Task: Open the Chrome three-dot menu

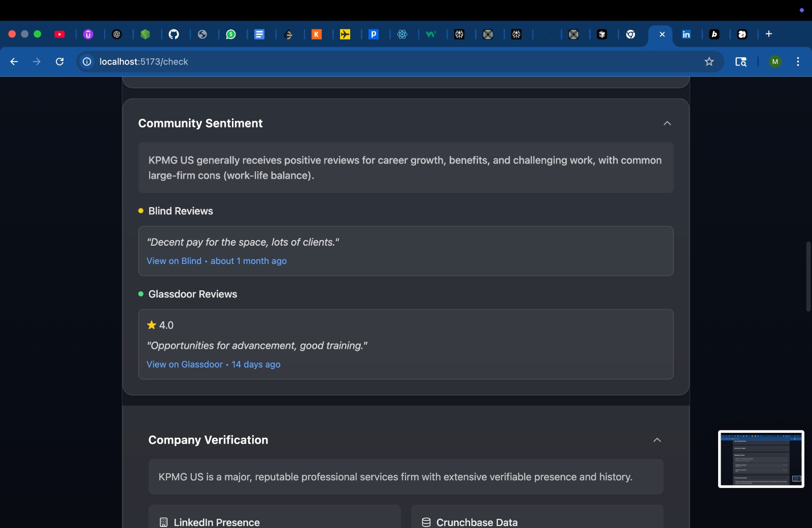Action: point(798,61)
